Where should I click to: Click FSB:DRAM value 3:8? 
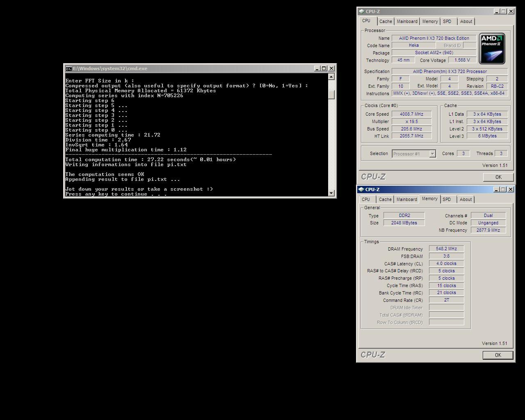(446, 256)
